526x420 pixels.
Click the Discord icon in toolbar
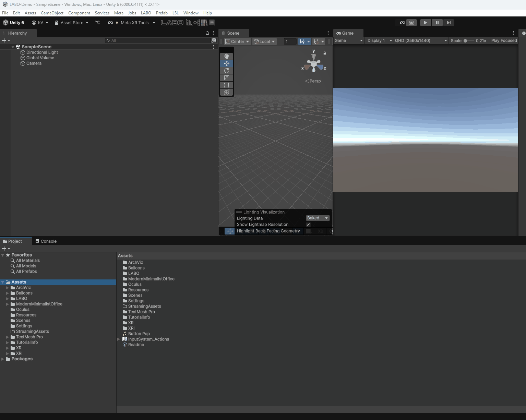click(x=212, y=23)
